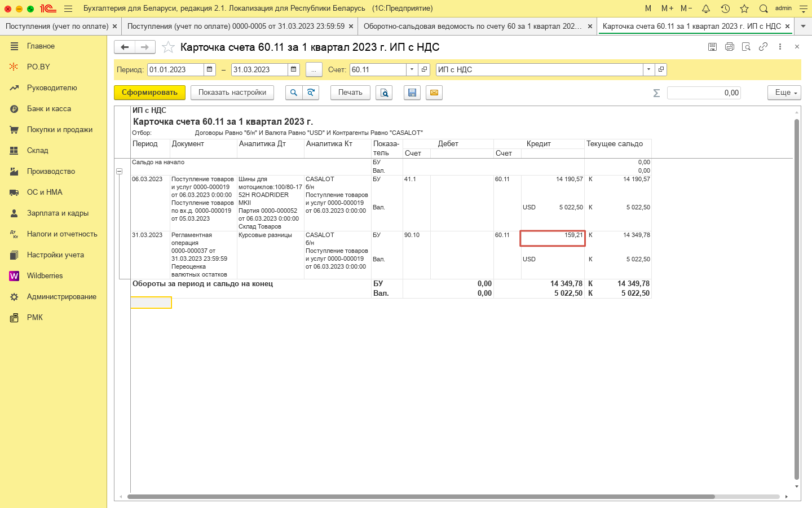This screenshot has height=508, width=812.
Task: Click the period end date field
Action: (x=259, y=69)
